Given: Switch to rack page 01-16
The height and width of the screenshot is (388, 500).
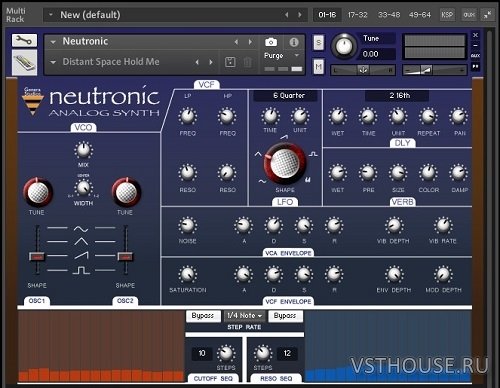Looking at the screenshot, I should click(327, 15).
